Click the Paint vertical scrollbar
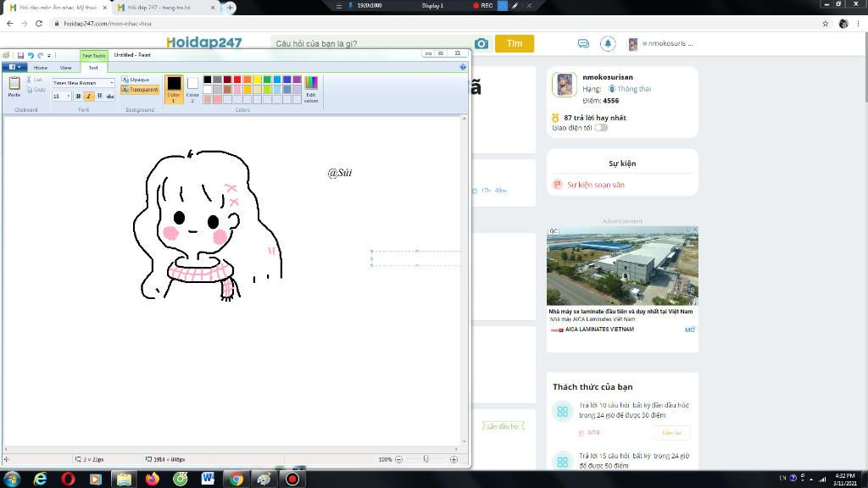This screenshot has width=868, height=488. point(464,280)
